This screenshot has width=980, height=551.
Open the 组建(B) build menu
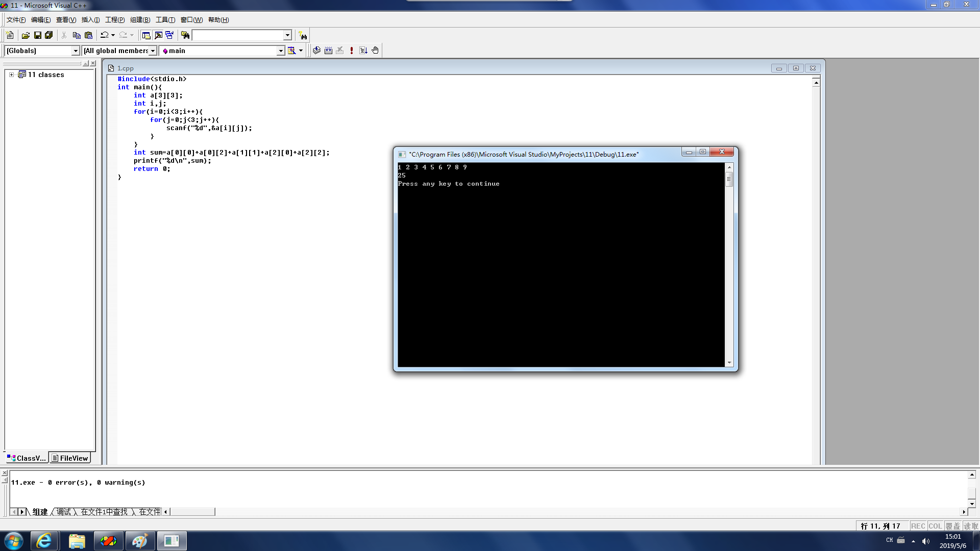140,20
